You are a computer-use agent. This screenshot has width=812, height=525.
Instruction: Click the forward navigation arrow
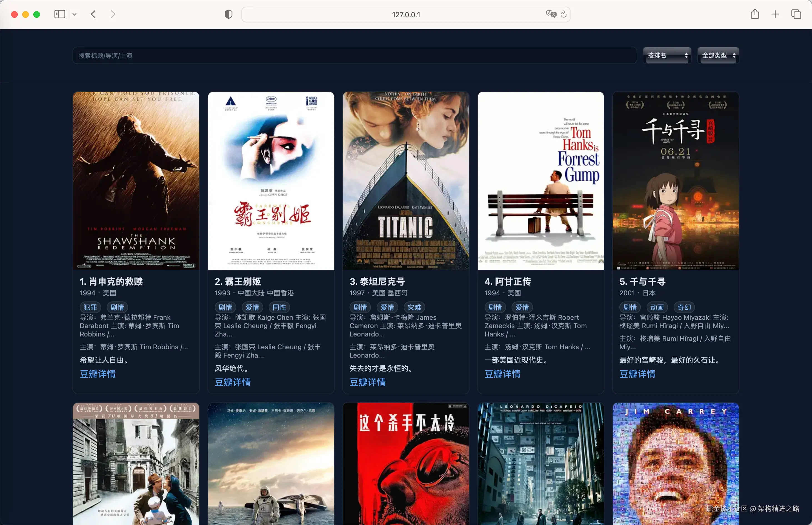113,14
